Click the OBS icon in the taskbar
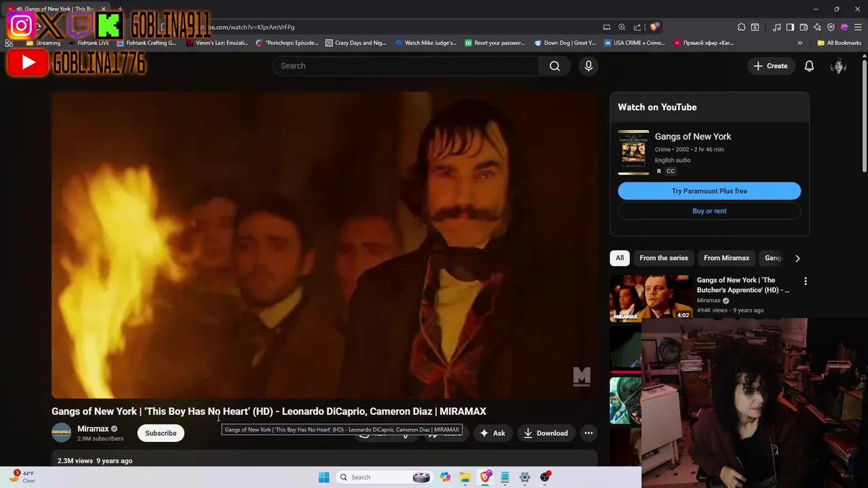The image size is (868, 488). point(545,477)
